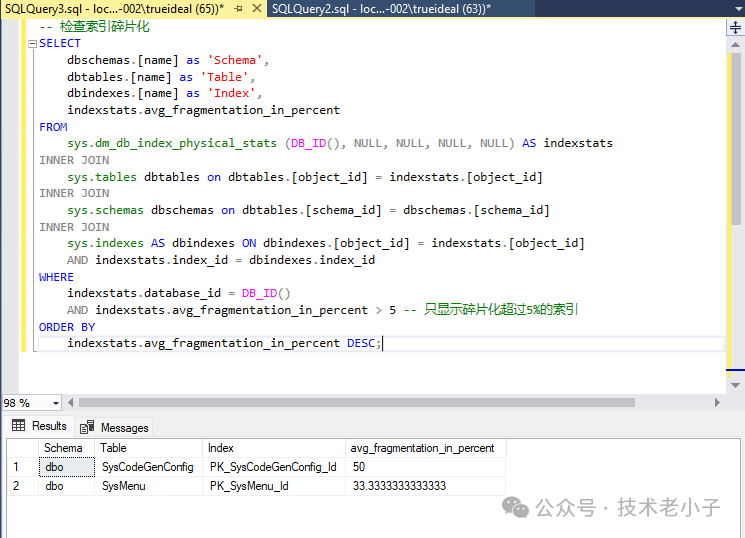Click the 'Schema' string literal

(235, 60)
